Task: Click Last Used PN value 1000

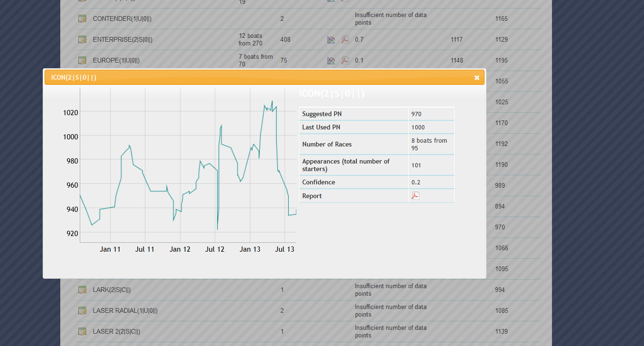Action: pyautogui.click(x=418, y=127)
